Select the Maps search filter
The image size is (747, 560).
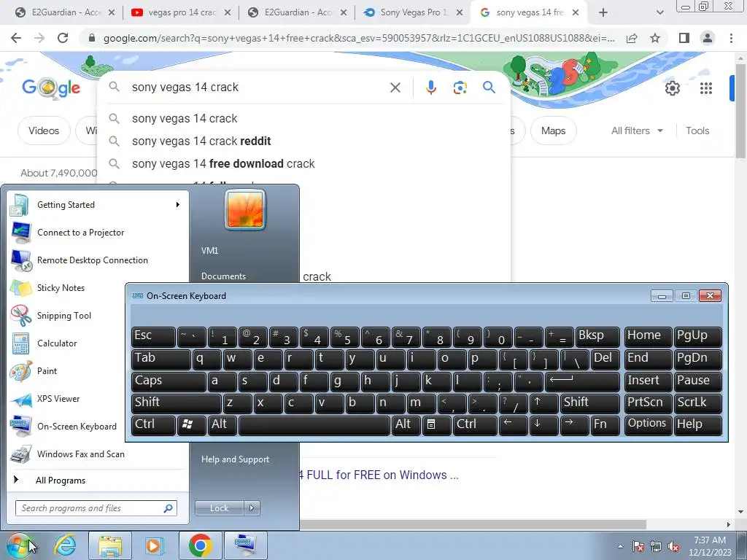(553, 131)
